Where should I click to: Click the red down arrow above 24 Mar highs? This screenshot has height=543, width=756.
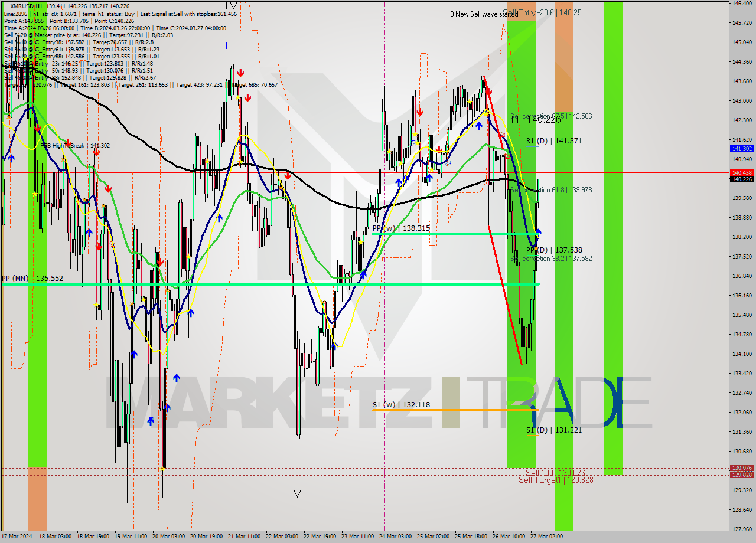tap(420, 112)
